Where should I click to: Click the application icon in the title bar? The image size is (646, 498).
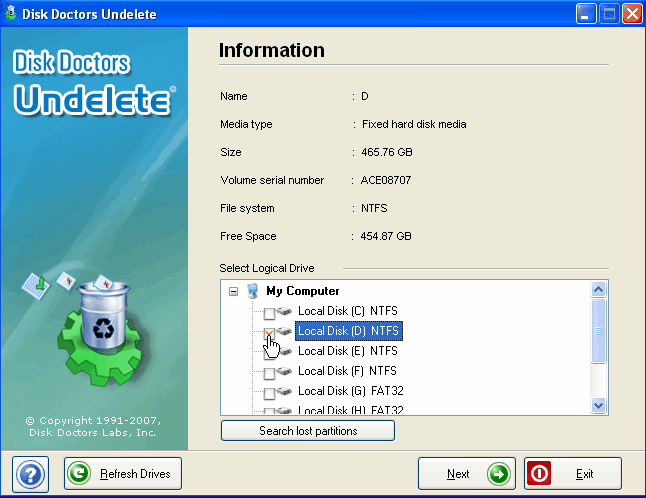[10, 13]
